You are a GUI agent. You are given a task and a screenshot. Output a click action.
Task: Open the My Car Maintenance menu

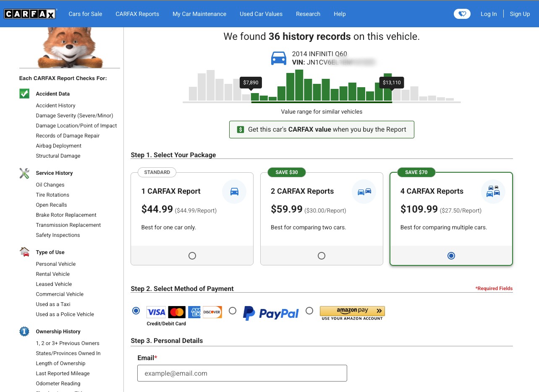click(199, 14)
